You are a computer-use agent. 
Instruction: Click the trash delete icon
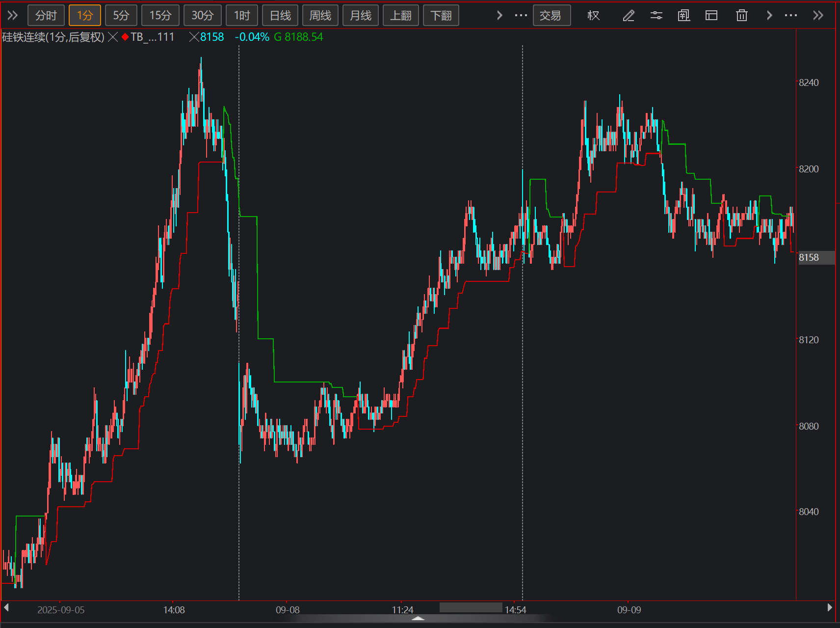(741, 16)
